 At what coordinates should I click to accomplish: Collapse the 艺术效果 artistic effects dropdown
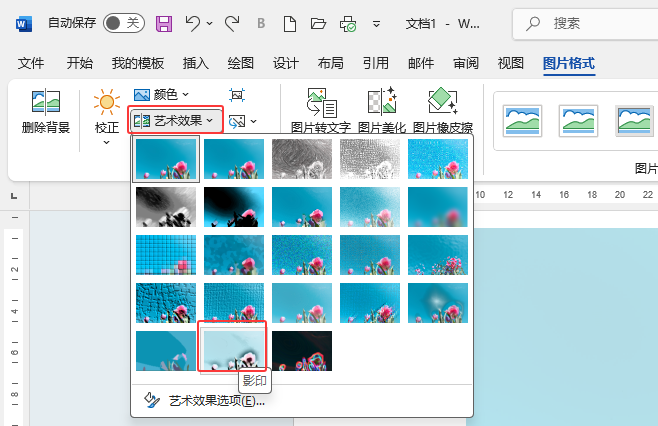175,121
